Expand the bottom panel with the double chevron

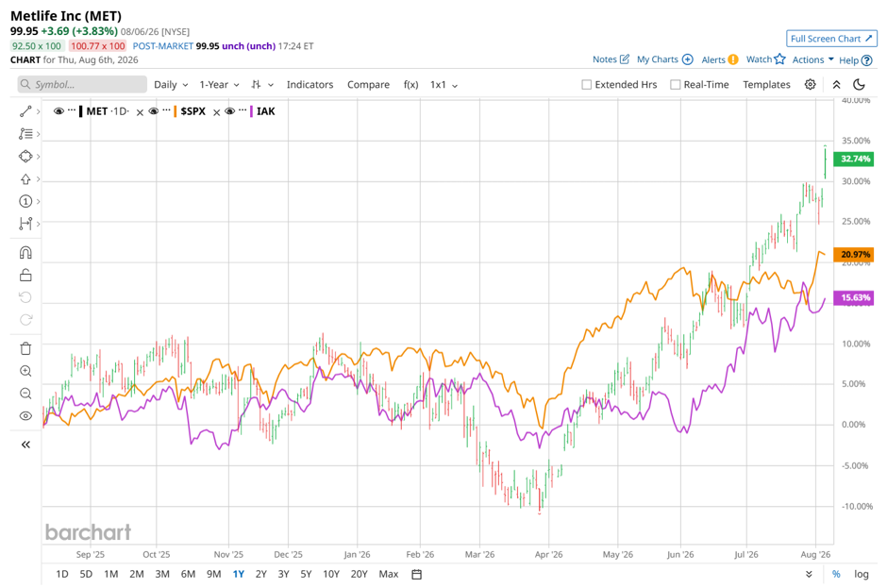(x=809, y=575)
